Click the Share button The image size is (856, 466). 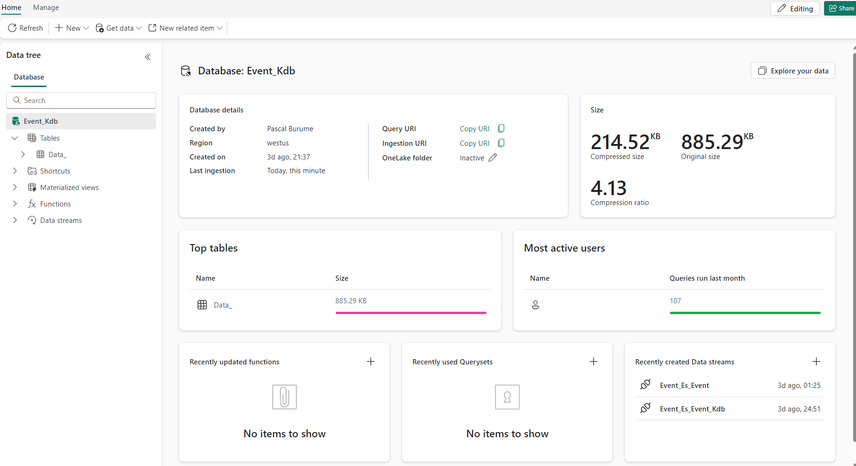841,8
